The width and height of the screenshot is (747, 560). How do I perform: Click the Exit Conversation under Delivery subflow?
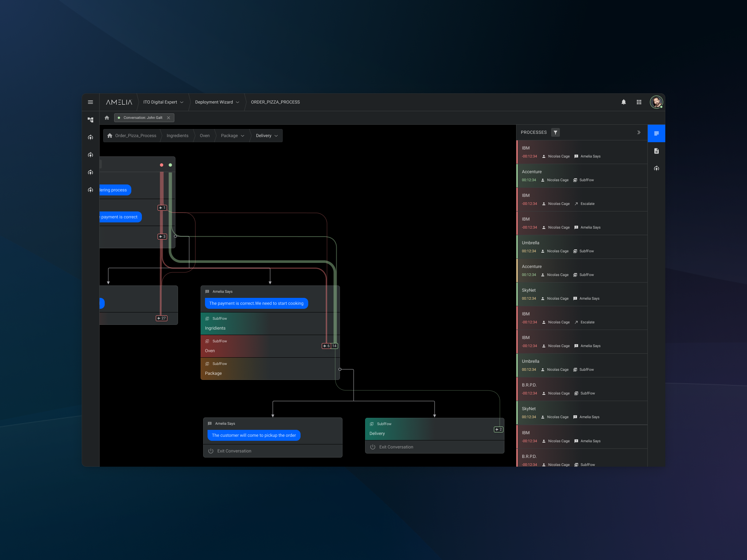coord(396,447)
